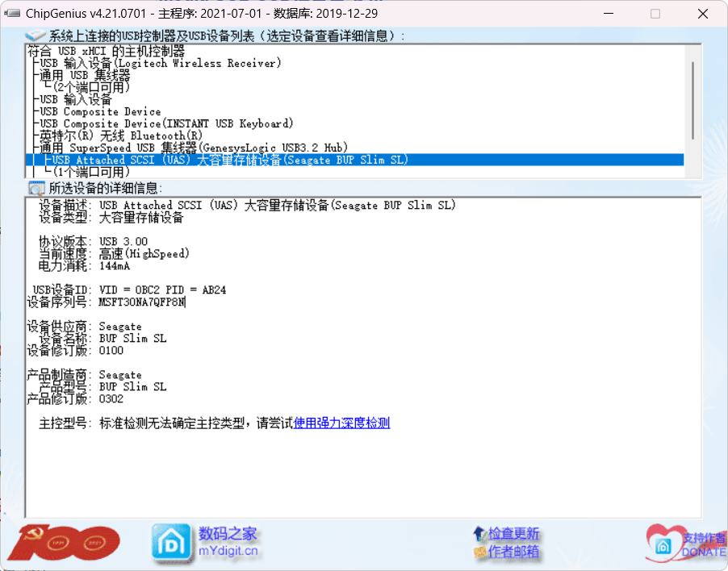Click the 检查更新 link

pos(513,533)
